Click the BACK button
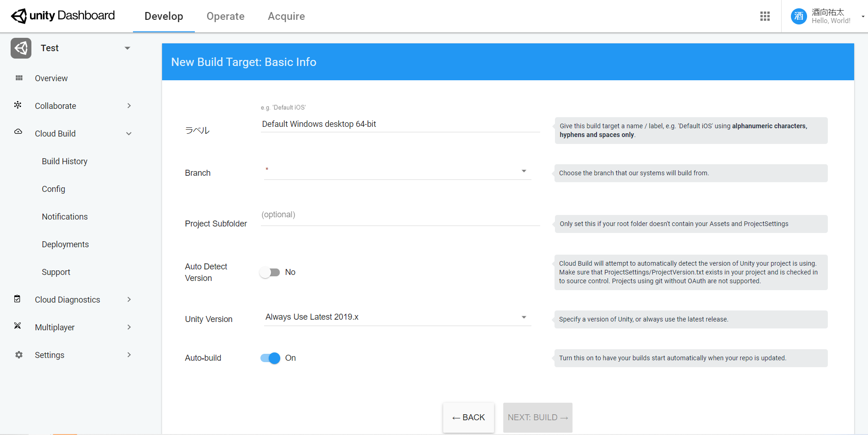 click(469, 417)
